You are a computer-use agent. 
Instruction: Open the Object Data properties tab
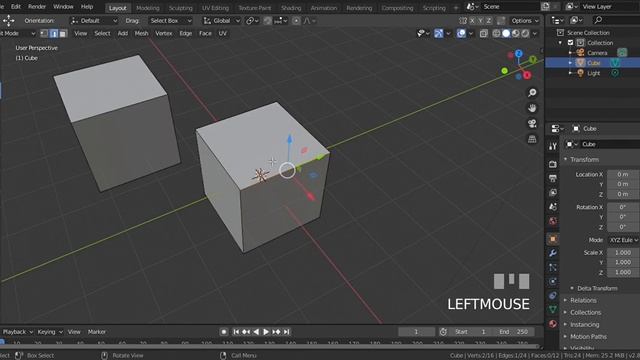[x=553, y=309]
